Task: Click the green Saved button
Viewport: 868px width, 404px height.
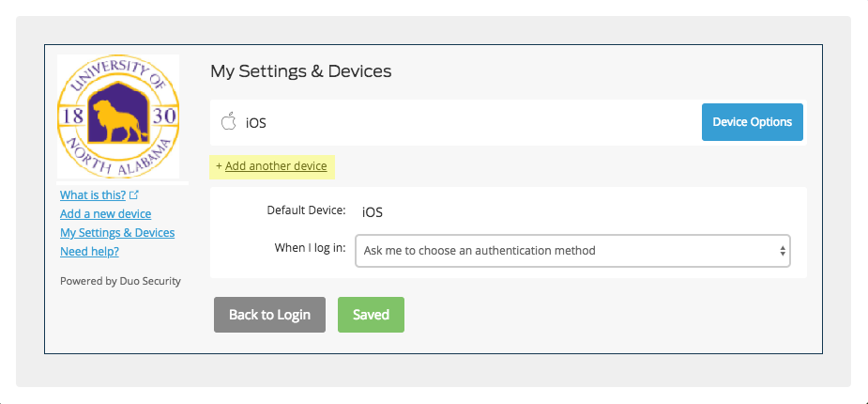Action: click(371, 315)
